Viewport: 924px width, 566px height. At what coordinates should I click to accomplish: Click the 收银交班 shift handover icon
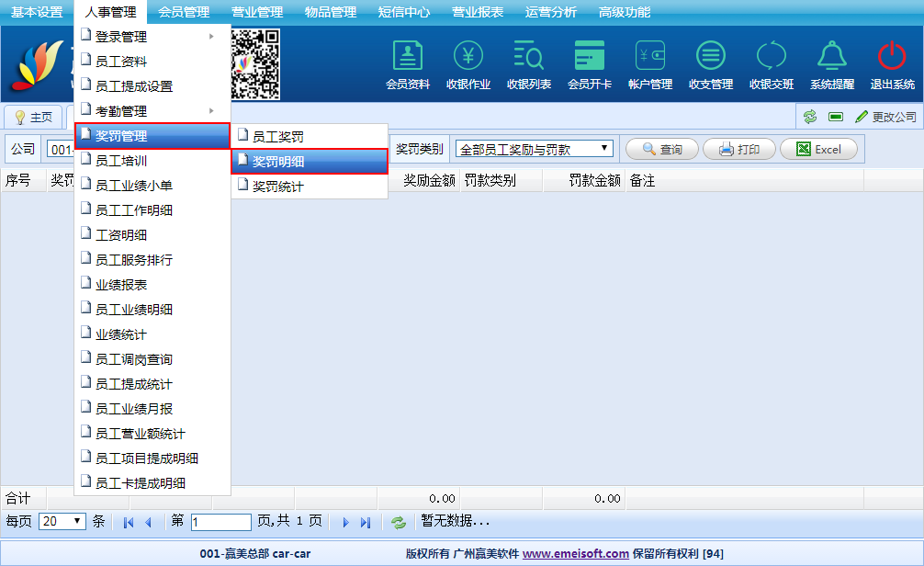click(x=772, y=57)
